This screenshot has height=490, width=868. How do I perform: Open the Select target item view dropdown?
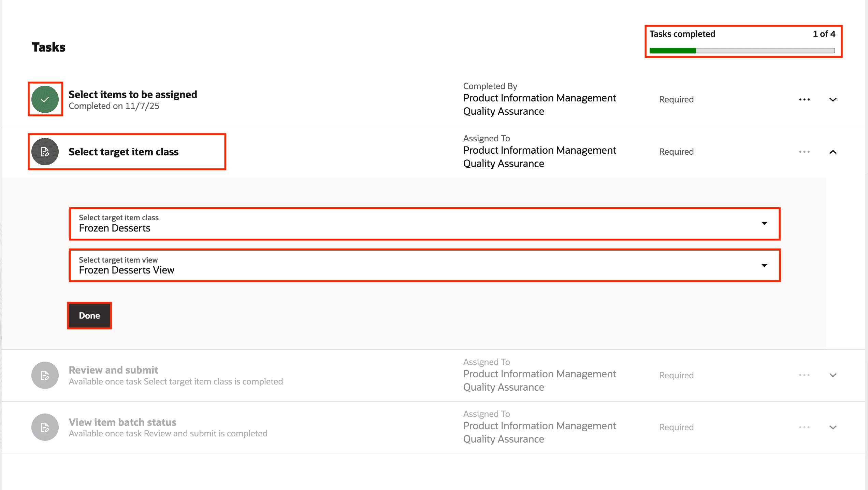(764, 266)
